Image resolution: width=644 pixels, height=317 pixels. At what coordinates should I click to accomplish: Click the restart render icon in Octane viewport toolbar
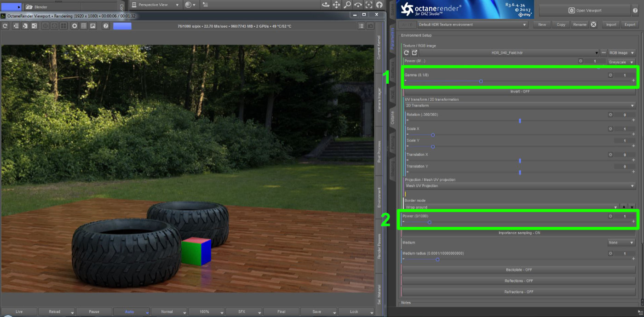coord(5,26)
